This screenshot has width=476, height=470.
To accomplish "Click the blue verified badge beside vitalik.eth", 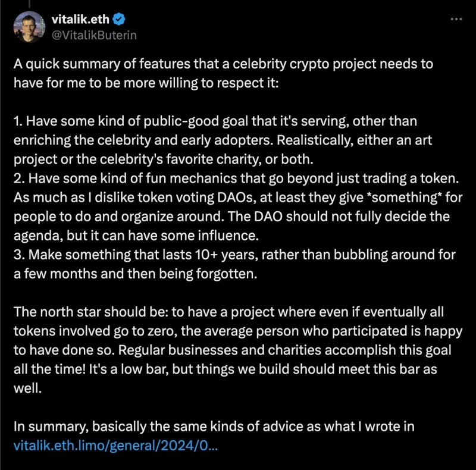I will (119, 20).
